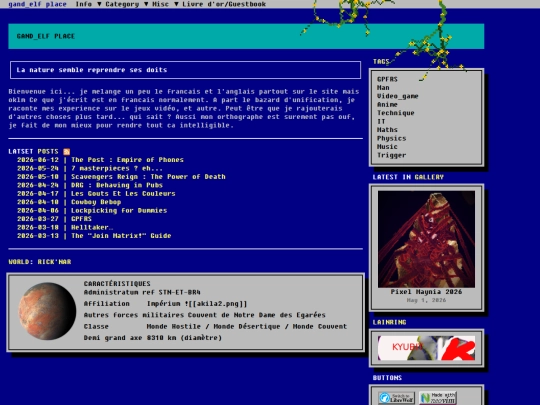Screen dimensions: 540x405
Task: Click the Pixel Maynia 2026 caption
Action: [426, 292]
